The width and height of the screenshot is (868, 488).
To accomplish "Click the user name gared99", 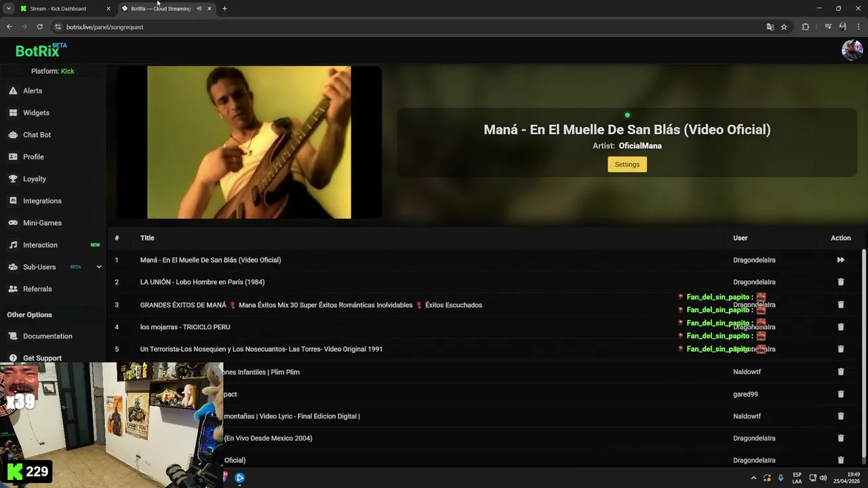I will [x=745, y=394].
